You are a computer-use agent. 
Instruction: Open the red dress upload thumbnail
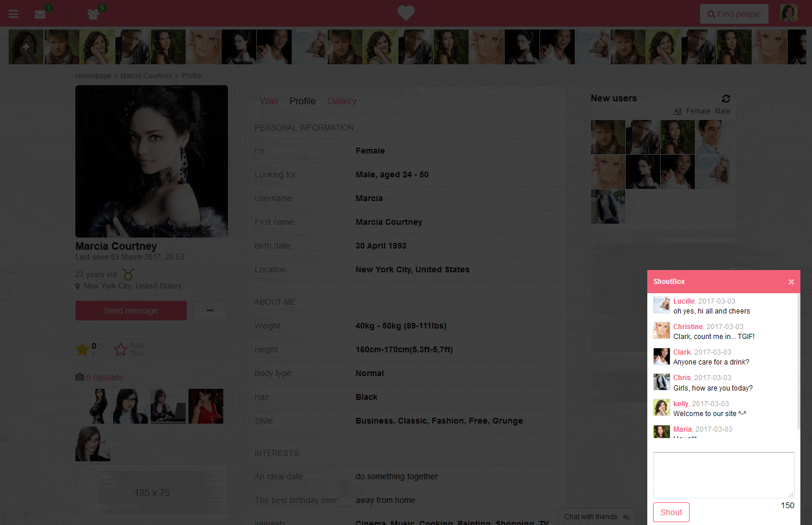(x=206, y=406)
